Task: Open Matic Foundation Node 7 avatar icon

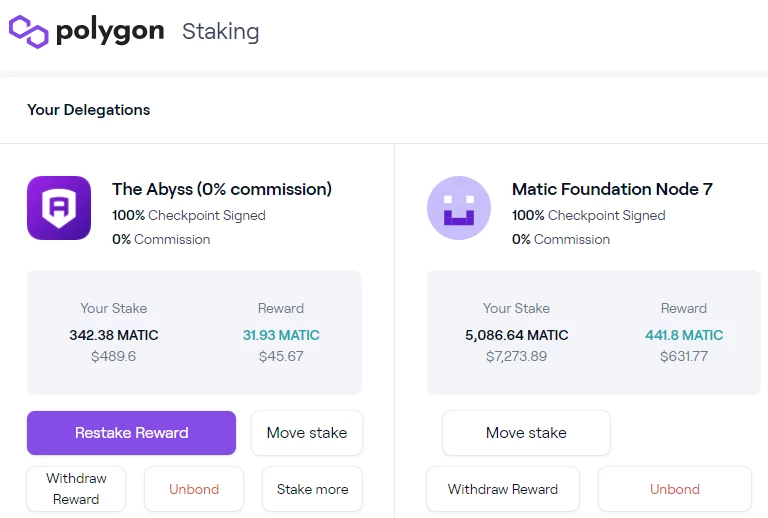Action: (x=459, y=208)
